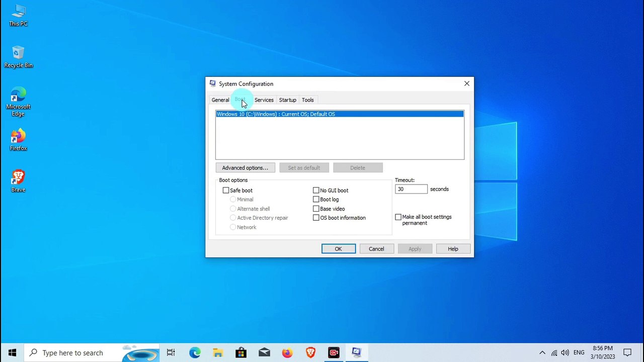Open the notification center icon
This screenshot has height=362, width=644.
[627, 352]
